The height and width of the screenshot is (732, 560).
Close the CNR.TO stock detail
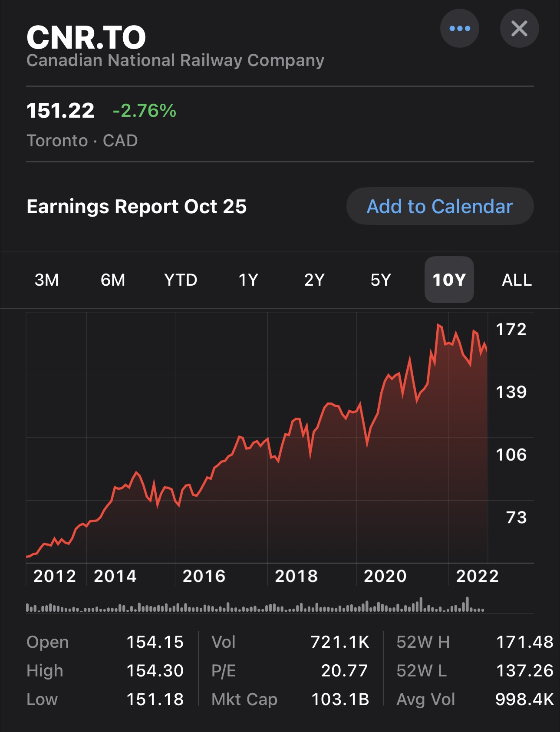pos(519,29)
